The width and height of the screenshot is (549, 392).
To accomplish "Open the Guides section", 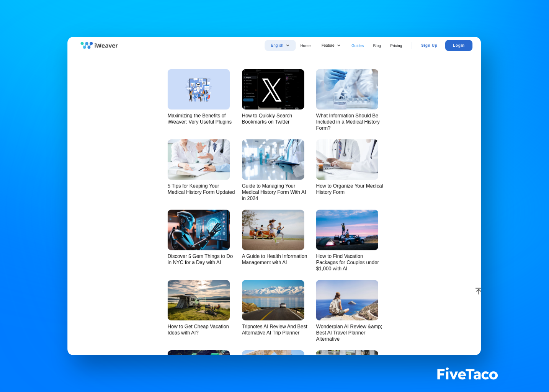I will (x=357, y=46).
